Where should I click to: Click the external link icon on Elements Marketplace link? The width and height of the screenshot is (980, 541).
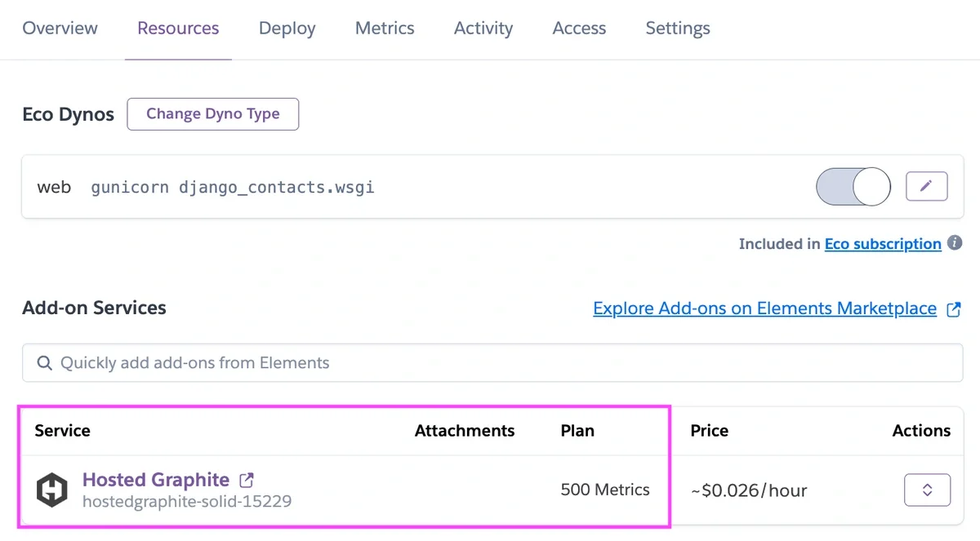point(954,308)
